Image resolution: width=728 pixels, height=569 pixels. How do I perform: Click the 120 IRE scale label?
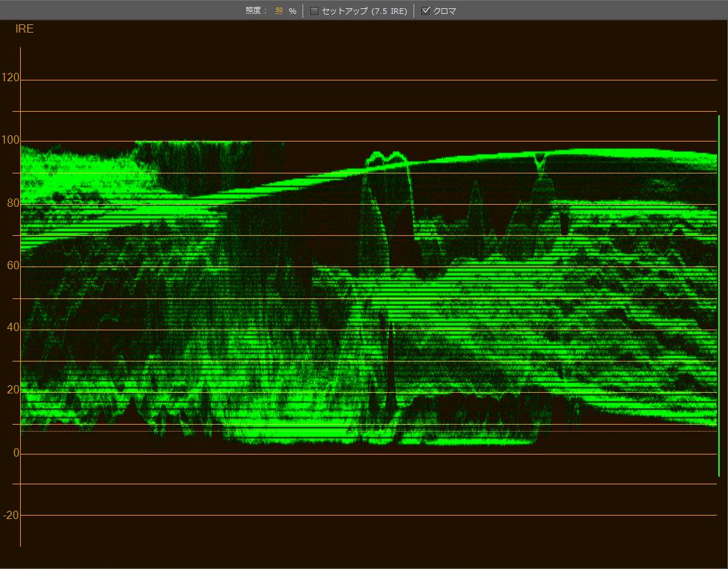pyautogui.click(x=10, y=78)
